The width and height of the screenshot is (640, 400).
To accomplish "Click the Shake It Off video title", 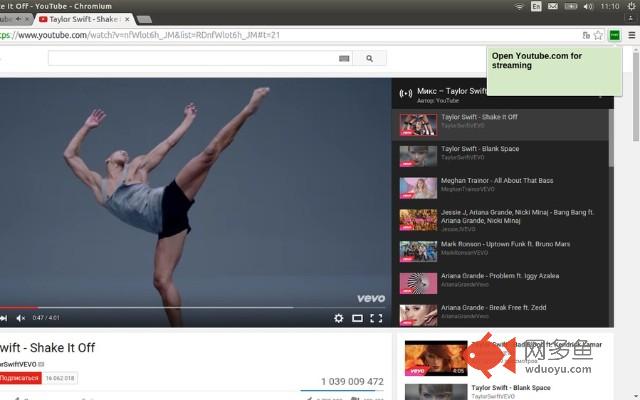I will (47, 348).
